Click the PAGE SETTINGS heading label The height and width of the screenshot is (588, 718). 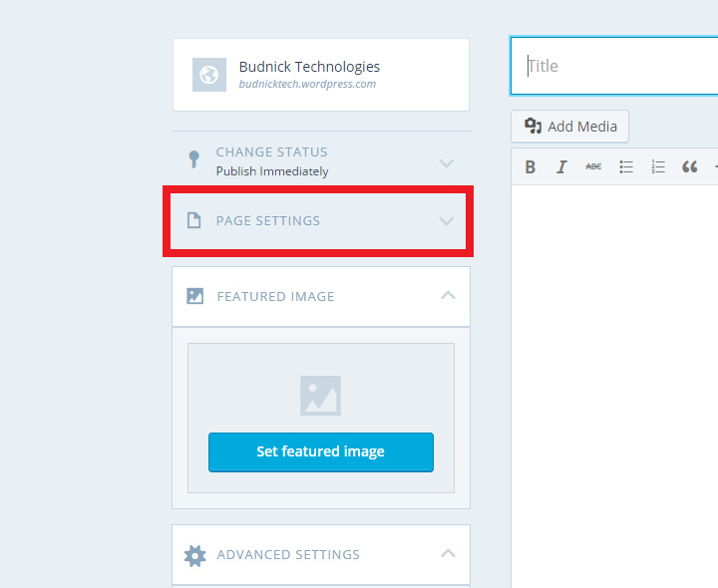click(268, 220)
